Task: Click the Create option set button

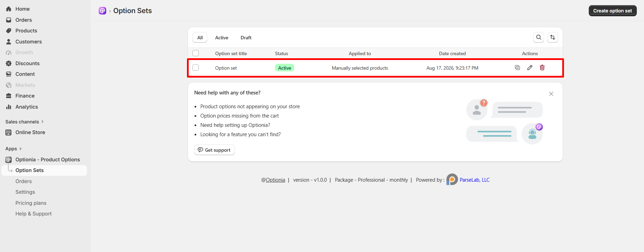Action: [x=613, y=11]
